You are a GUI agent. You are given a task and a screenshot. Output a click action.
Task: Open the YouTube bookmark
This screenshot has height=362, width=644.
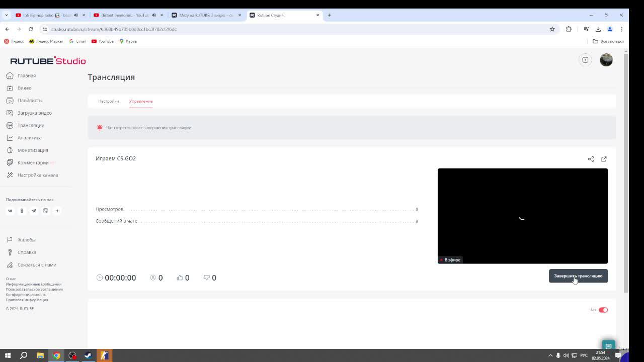point(103,41)
